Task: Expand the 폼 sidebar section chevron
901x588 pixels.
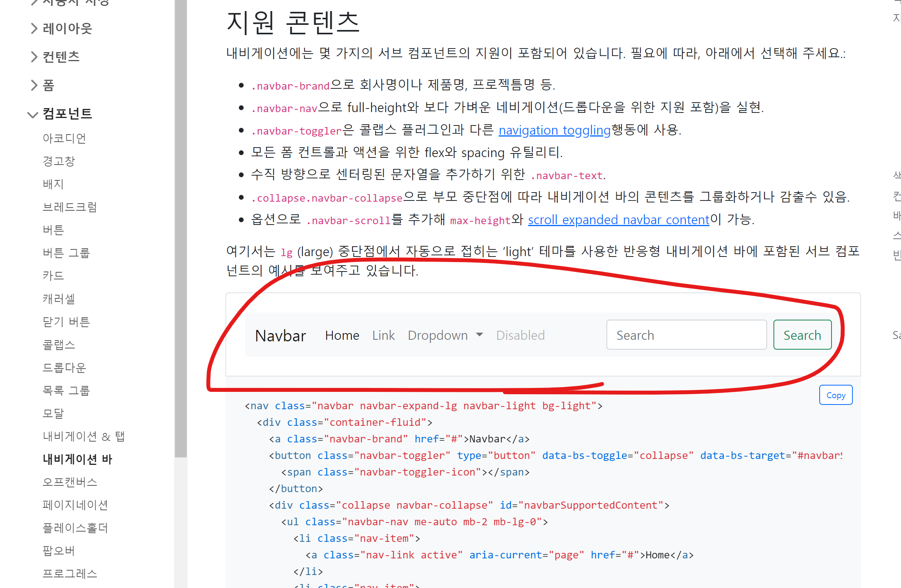Action: click(34, 85)
